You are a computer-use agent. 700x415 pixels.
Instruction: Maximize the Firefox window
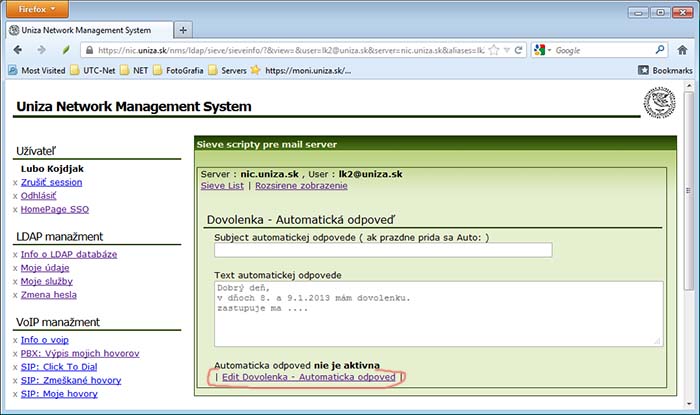pyautogui.click(x=660, y=12)
